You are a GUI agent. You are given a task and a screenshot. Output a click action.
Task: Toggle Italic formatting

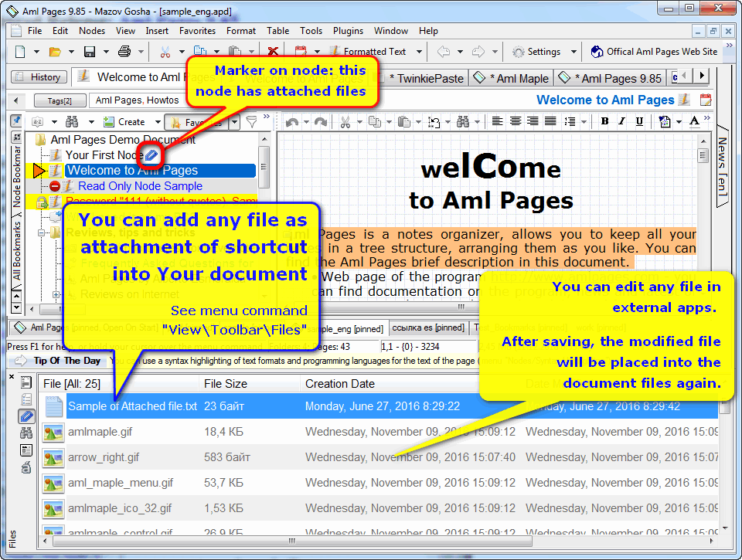621,121
